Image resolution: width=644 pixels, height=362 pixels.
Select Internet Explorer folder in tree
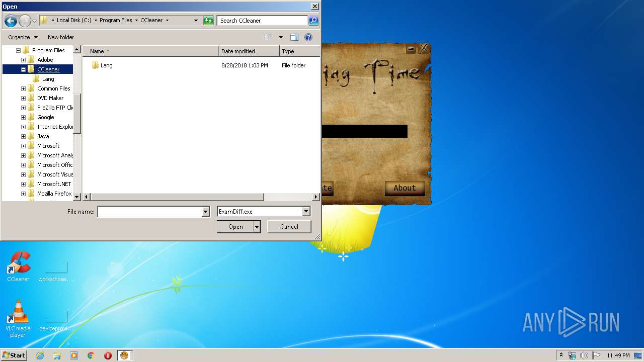(x=55, y=127)
